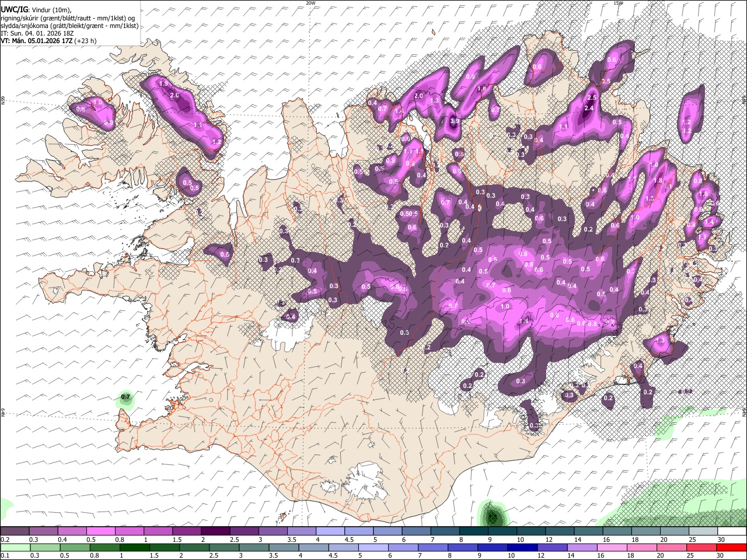Click the 'IT: Sun. 04. 01. 2026 18Z' line
The image size is (747, 560).
37,33
